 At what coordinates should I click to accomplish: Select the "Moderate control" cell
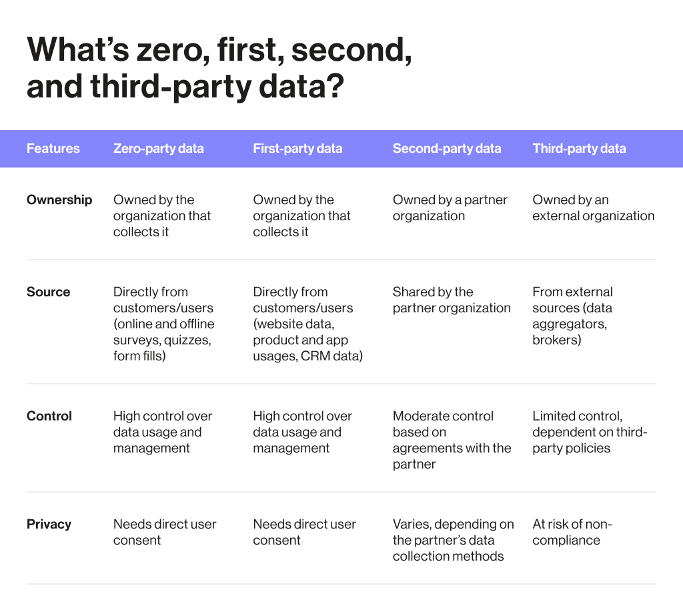[452, 440]
